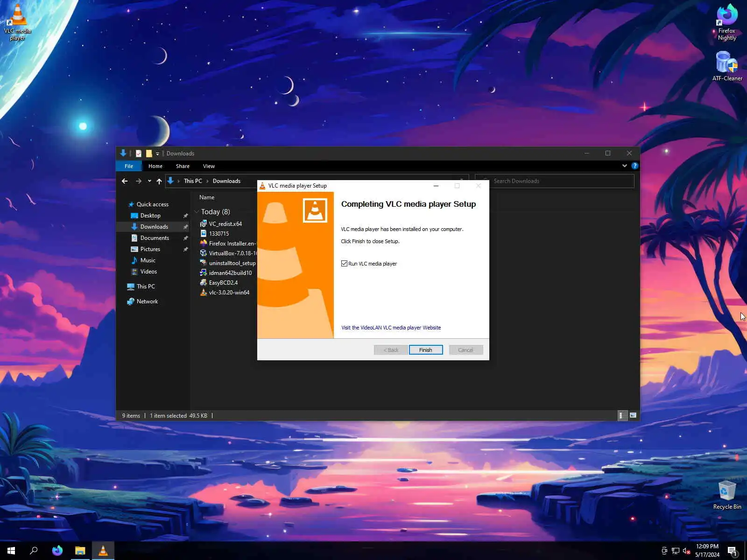Expand the Explorer ribbon chevron

[625, 166]
